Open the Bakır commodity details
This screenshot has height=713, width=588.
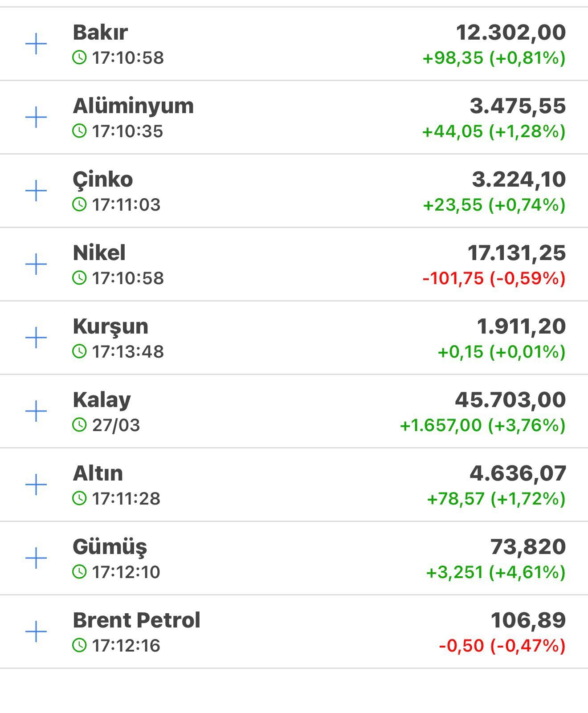pos(100,33)
